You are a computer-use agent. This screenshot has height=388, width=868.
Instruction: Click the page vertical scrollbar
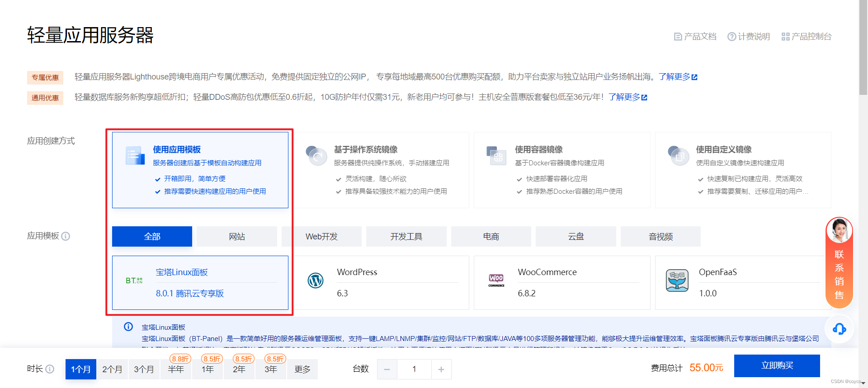coord(863,47)
